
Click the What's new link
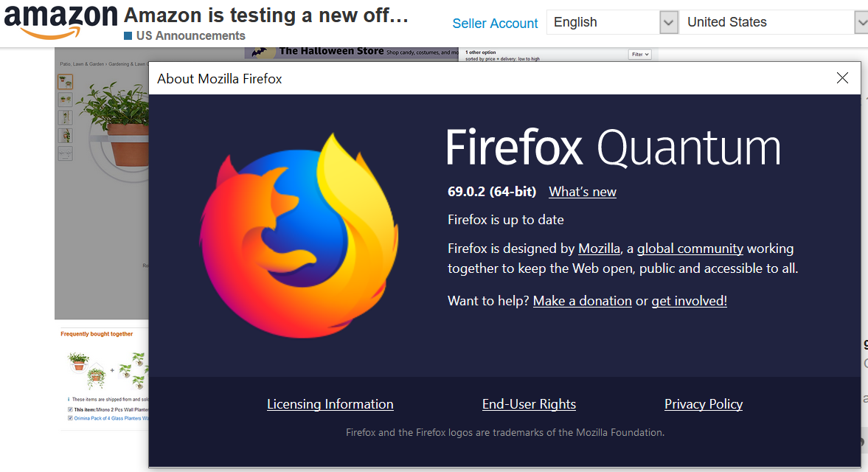582,191
